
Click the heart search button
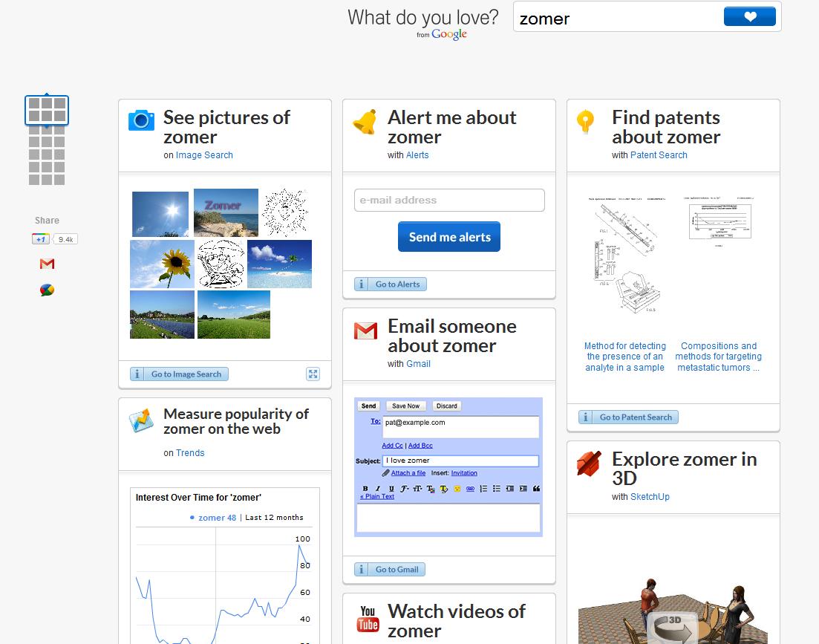coord(749,16)
